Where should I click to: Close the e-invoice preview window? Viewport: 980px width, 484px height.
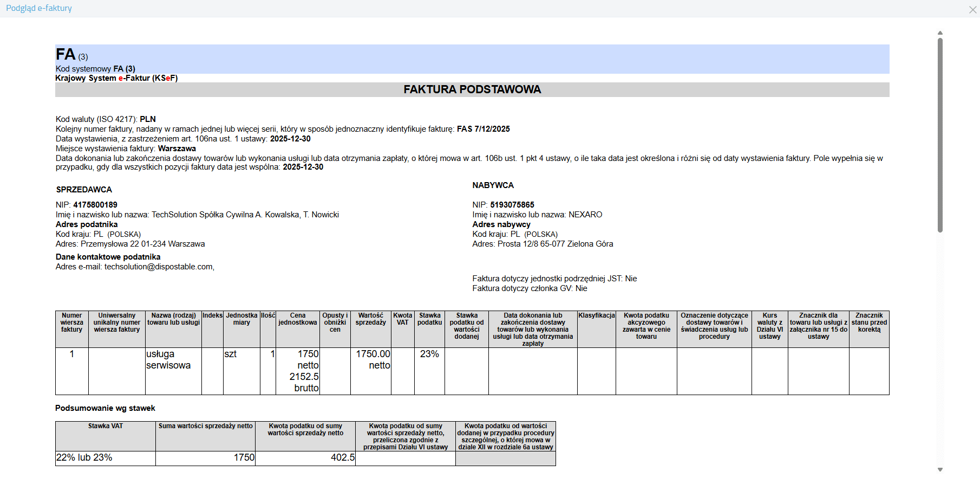(972, 10)
